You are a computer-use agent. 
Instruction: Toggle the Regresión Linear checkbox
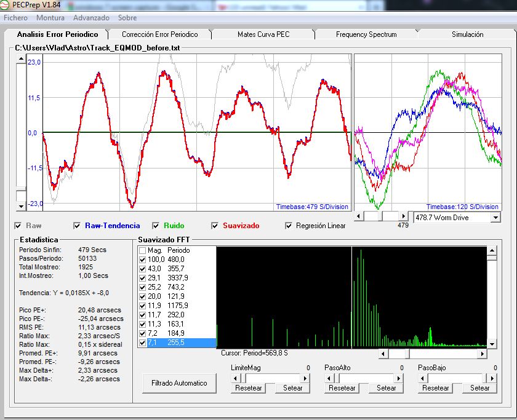coord(289,226)
